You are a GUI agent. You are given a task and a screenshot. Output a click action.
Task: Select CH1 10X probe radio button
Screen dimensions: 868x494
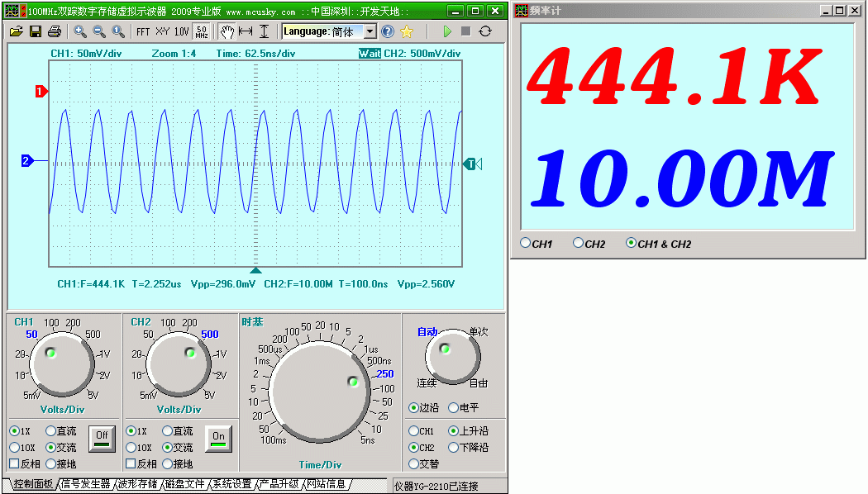pos(14,448)
